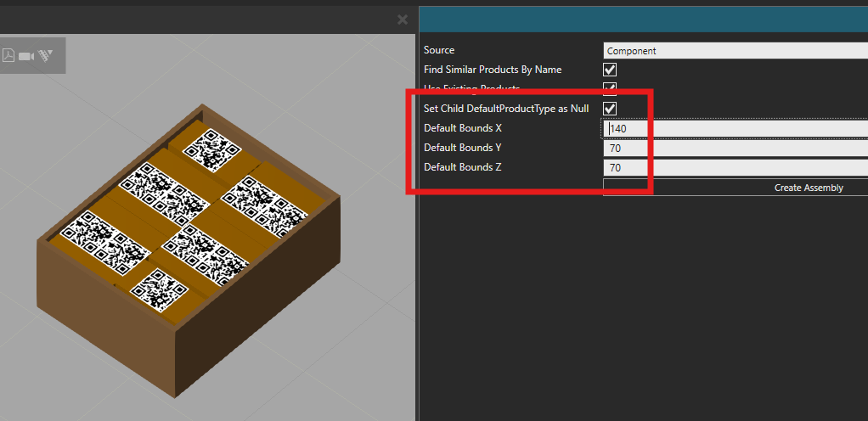Image resolution: width=868 pixels, height=421 pixels.
Task: Select the rightmost QR-coded box in crate
Action: pos(262,202)
